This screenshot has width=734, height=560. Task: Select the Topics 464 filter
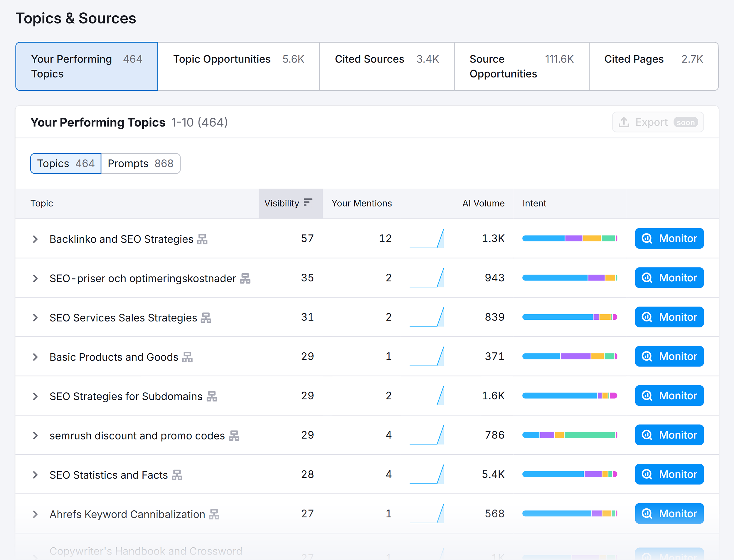click(65, 163)
